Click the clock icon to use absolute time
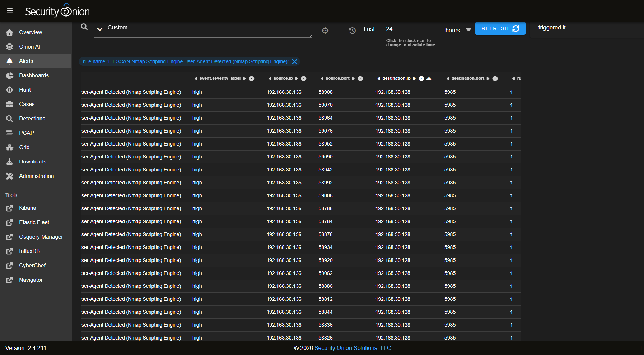The image size is (644, 355). coord(352,31)
